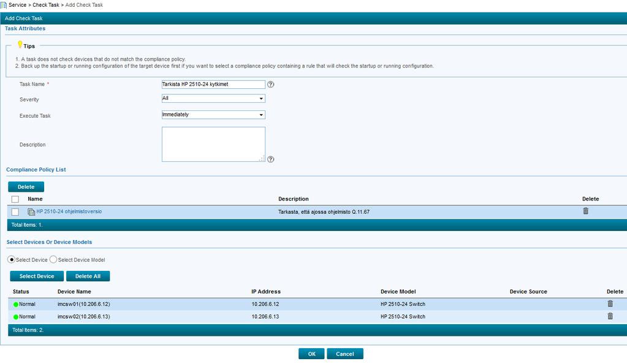627x364 pixels.
Task: Click the help icon beside Task Name
Action: click(x=271, y=85)
